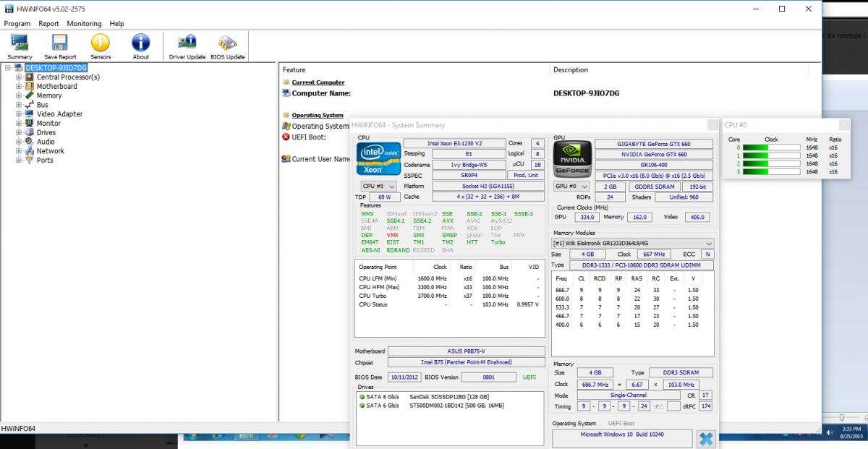
Task: Click the red UEFI Boot error icon
Action: pos(286,137)
